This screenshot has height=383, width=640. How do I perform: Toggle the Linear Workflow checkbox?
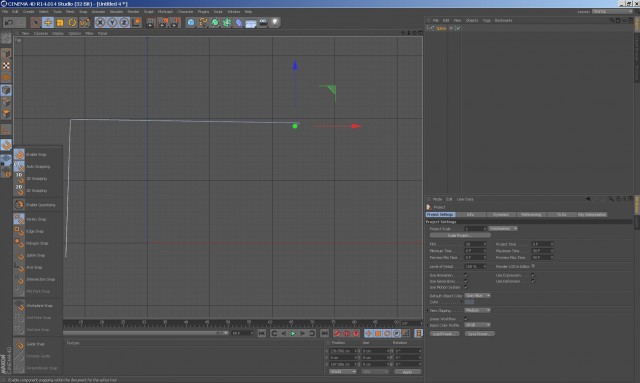click(x=466, y=318)
